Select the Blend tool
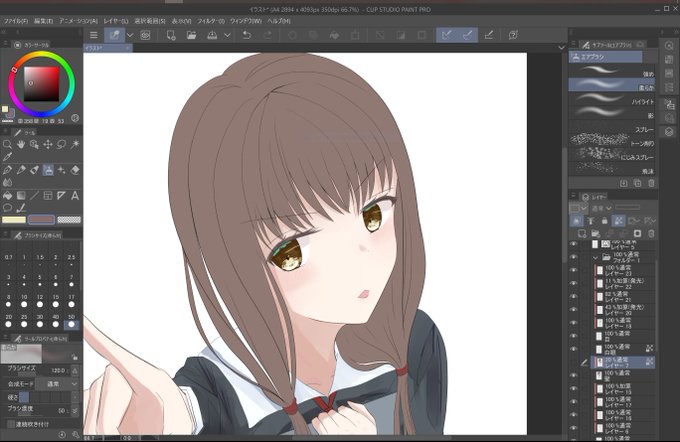This screenshot has width=680, height=442. [7, 183]
